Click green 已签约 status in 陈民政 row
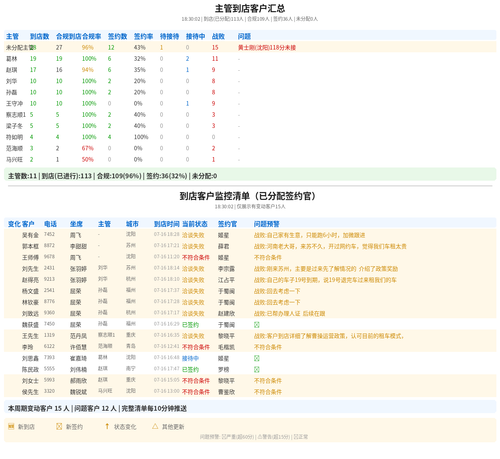The width and height of the screenshot is (500, 459). 190,369
